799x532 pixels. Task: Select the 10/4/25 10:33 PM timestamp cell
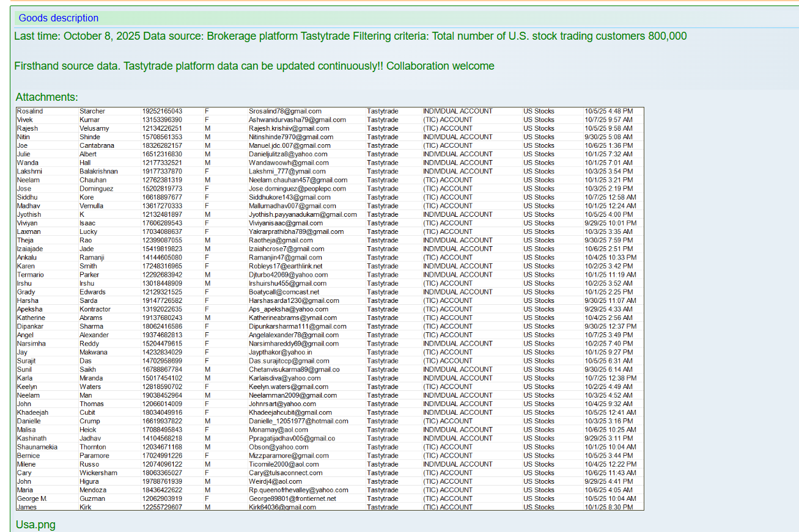[x=610, y=258]
